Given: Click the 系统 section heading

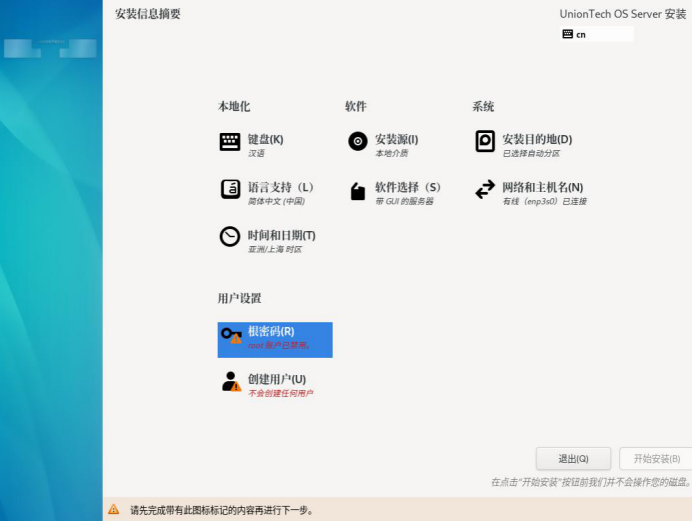Looking at the screenshot, I should pos(483,106).
